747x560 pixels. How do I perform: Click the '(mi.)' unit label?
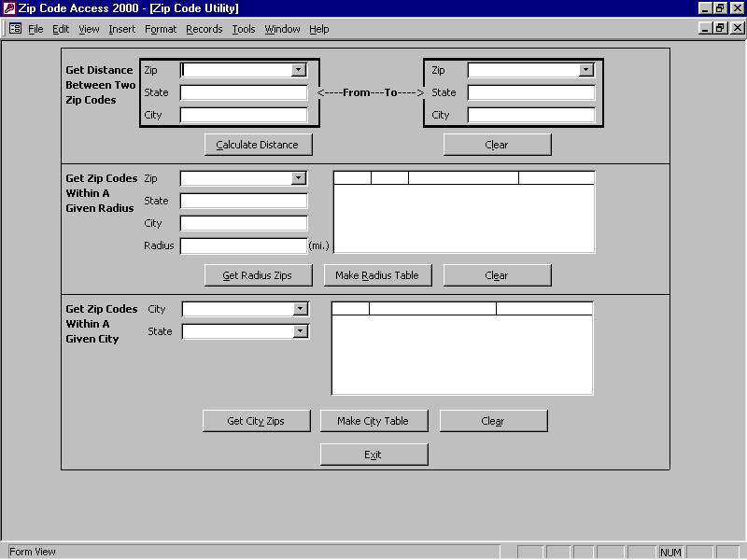pyautogui.click(x=318, y=245)
